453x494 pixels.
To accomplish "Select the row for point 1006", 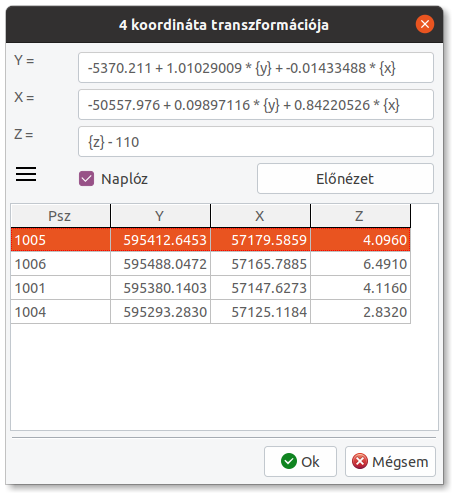I will [210, 264].
